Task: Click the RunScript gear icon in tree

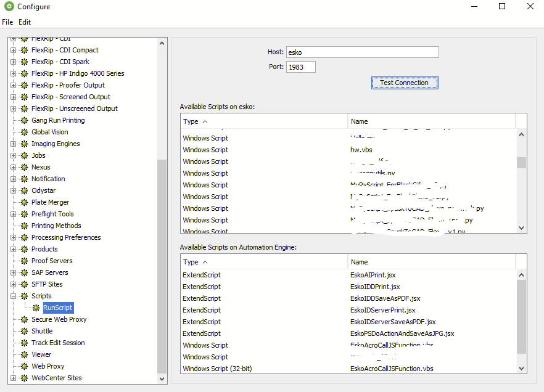Action: pyautogui.click(x=36, y=308)
